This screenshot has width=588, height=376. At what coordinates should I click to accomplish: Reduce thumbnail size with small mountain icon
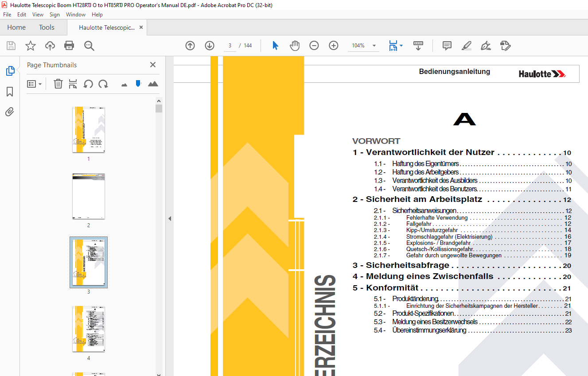point(124,84)
